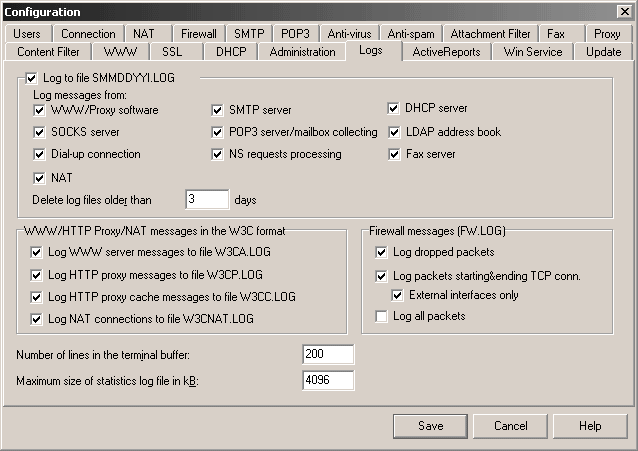Enable Log all packets option

click(x=381, y=317)
